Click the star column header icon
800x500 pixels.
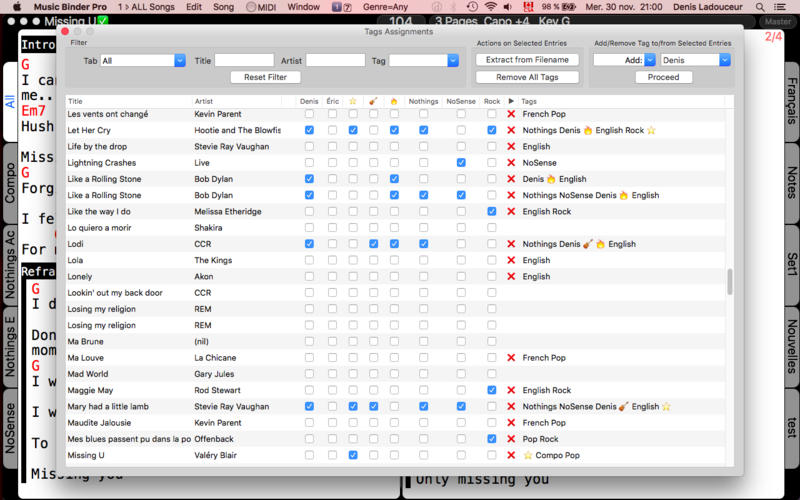point(353,101)
